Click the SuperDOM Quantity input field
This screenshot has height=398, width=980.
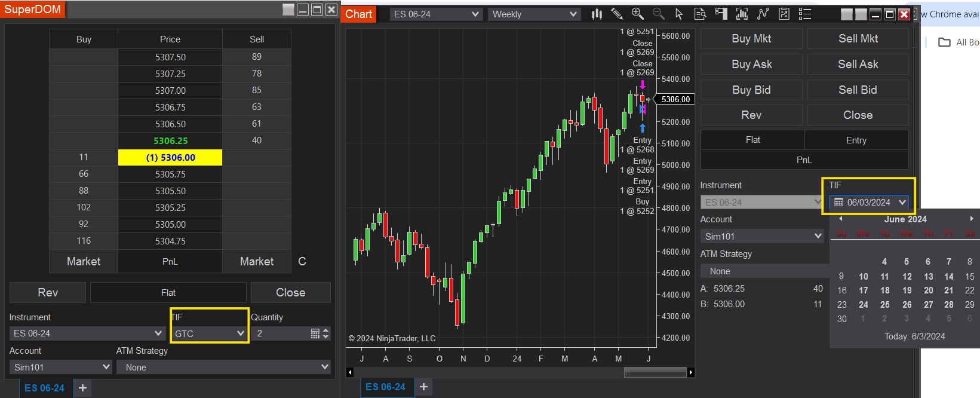tap(281, 333)
